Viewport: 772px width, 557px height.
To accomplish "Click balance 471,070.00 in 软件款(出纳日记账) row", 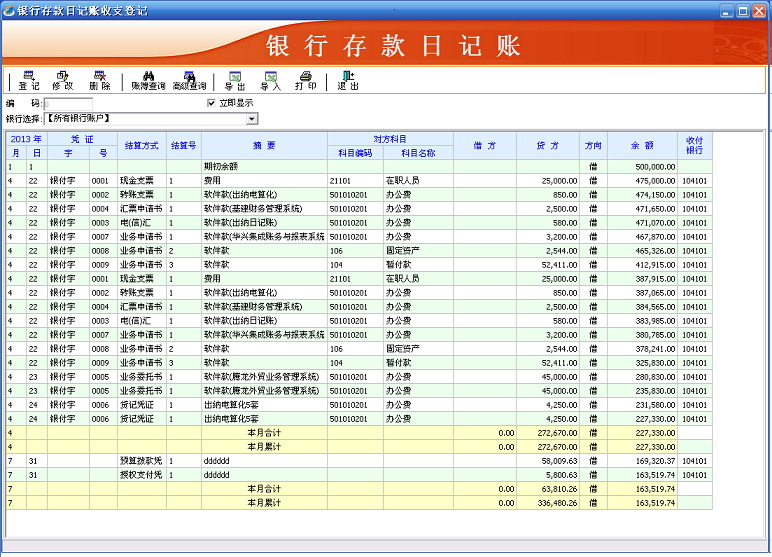I will pyautogui.click(x=643, y=223).
